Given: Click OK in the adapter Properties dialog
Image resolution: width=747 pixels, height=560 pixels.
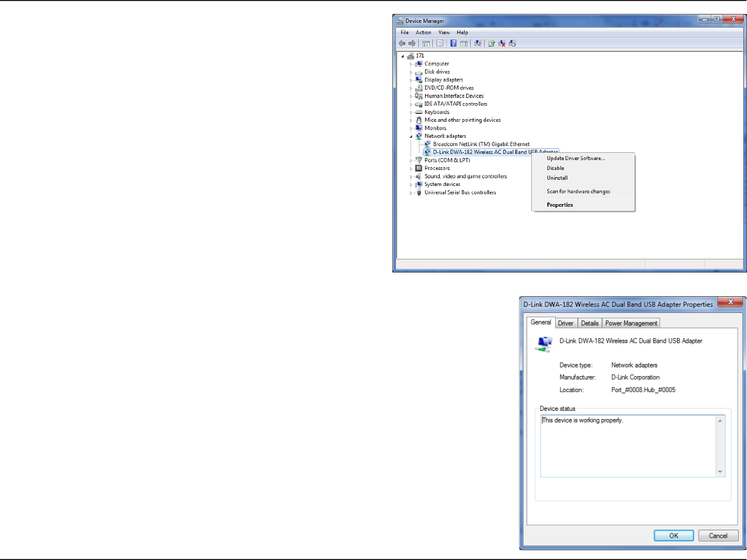Looking at the screenshot, I should 674,536.
